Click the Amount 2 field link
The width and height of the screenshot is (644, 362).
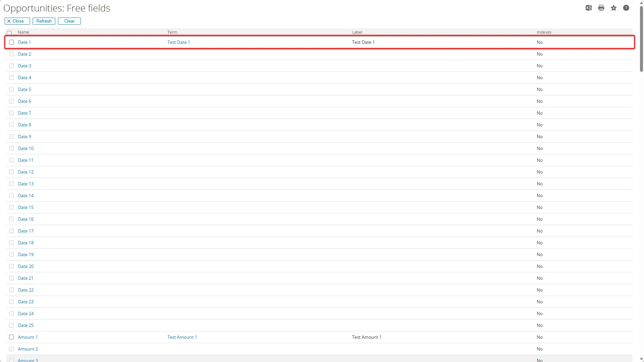click(28, 349)
